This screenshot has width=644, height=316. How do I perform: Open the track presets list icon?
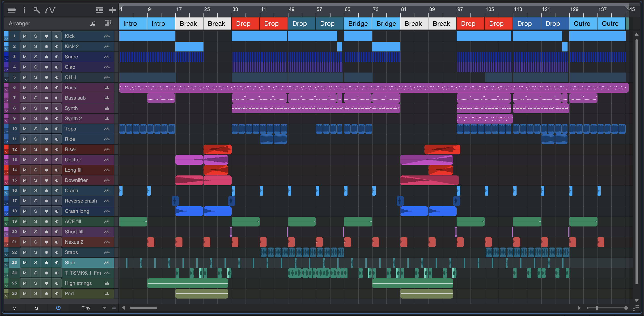pyautogui.click(x=100, y=10)
